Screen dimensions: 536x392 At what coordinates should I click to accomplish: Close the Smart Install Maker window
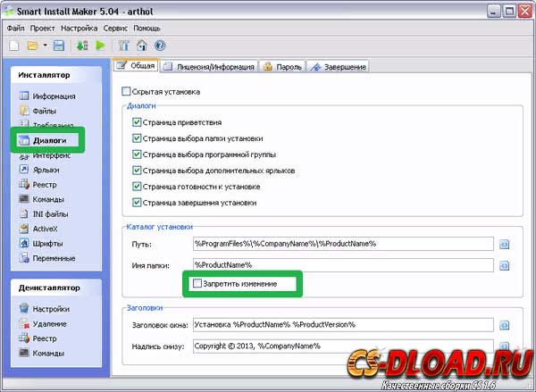524,12
